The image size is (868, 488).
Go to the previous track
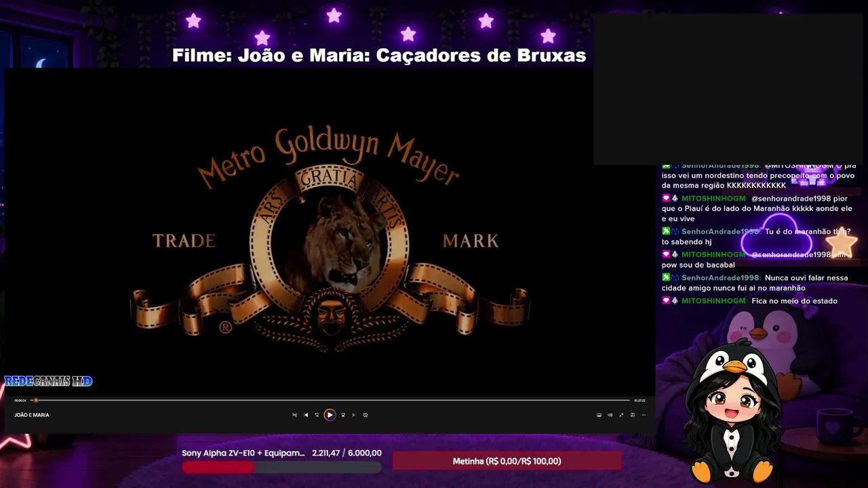click(x=306, y=415)
